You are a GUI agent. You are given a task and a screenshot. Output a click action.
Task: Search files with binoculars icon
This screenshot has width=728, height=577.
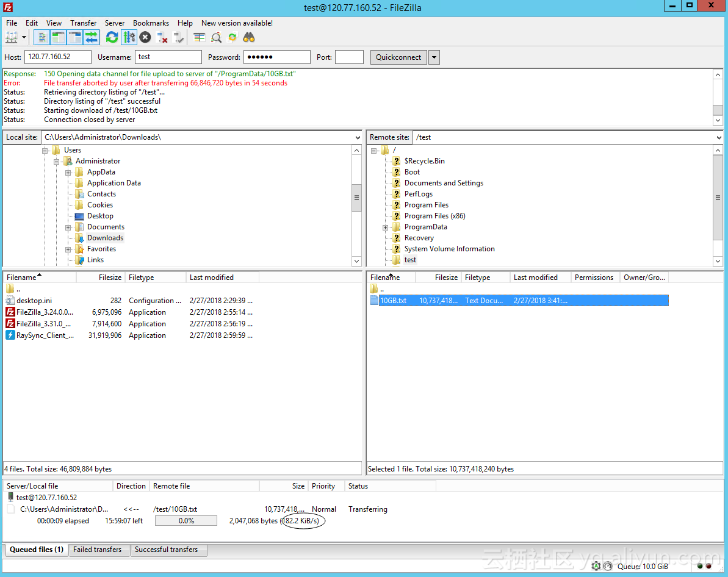click(249, 37)
